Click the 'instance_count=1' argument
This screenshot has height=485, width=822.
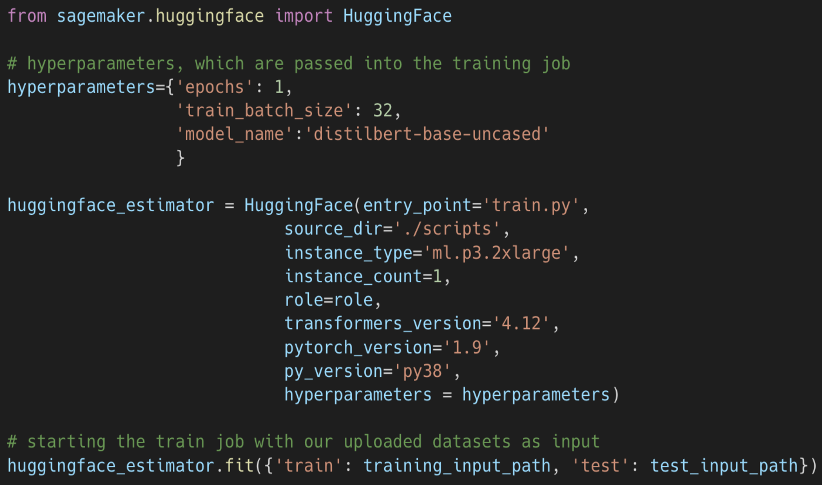coord(363,276)
